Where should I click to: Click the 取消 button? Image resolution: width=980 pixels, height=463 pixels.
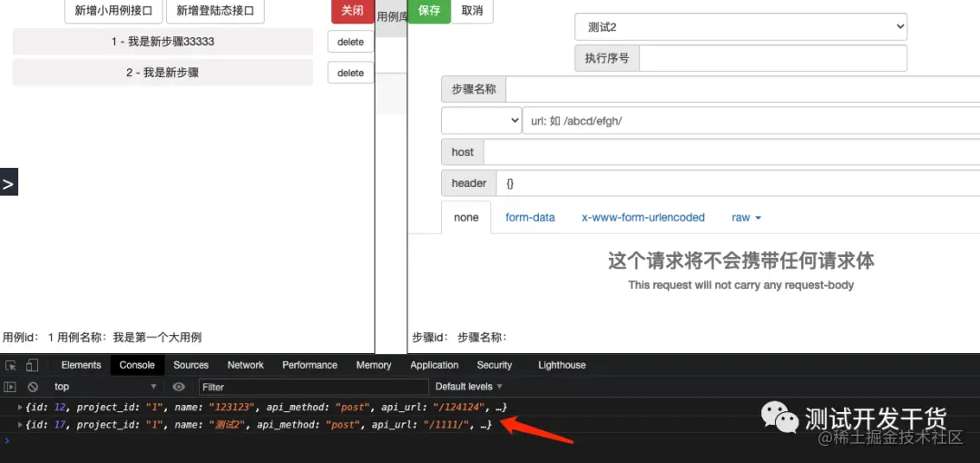pyautogui.click(x=472, y=11)
